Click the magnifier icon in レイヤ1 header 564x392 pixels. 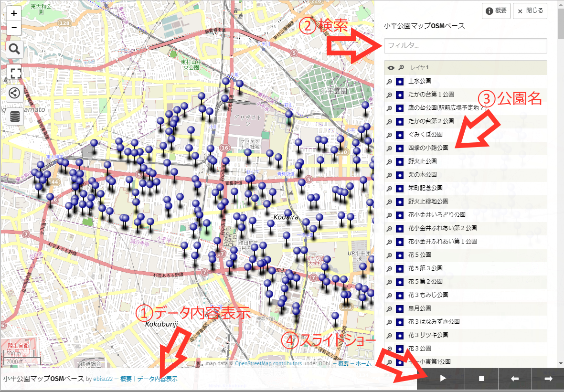[401, 67]
